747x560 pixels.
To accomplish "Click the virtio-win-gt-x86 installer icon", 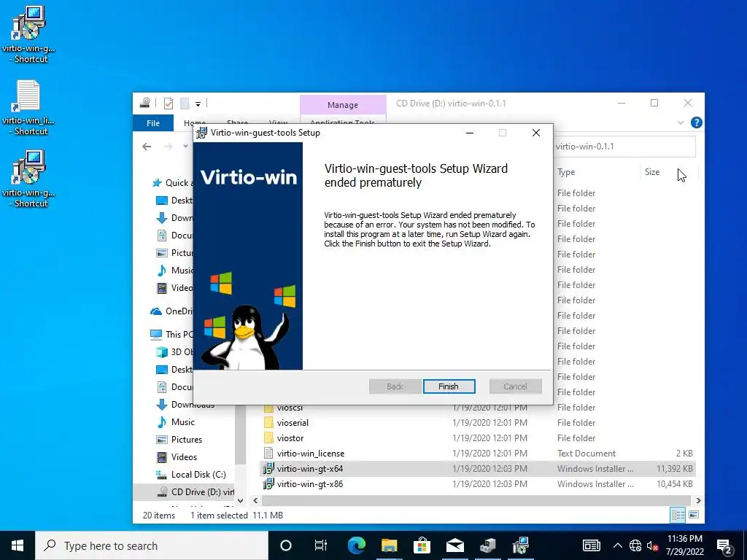I will click(x=268, y=484).
